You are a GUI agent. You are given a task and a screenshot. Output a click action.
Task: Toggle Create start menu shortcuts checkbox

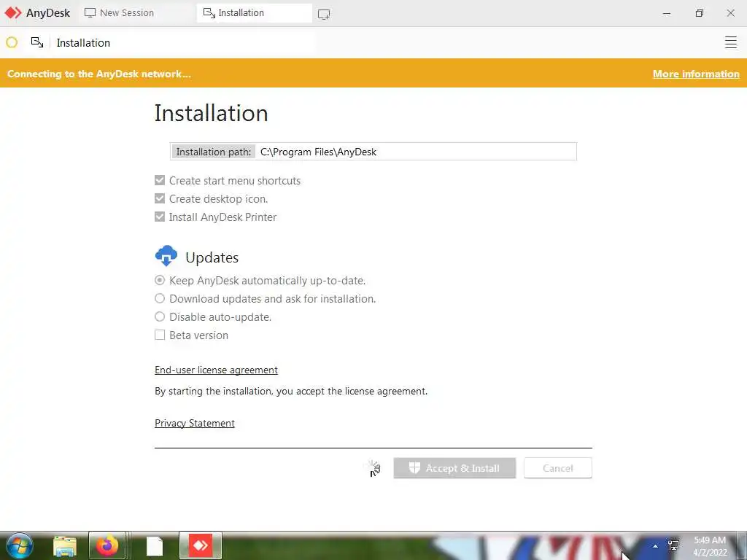(x=160, y=181)
